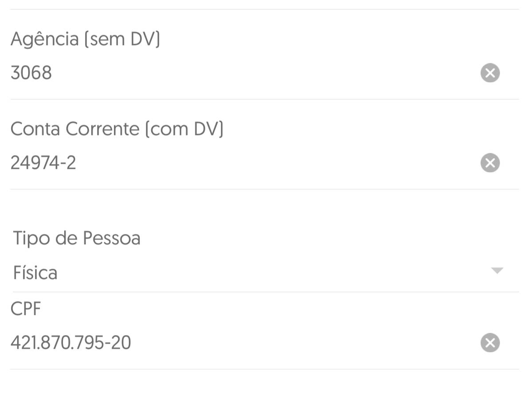
Task: Place cursor on account check digit 2
Action: point(71,163)
